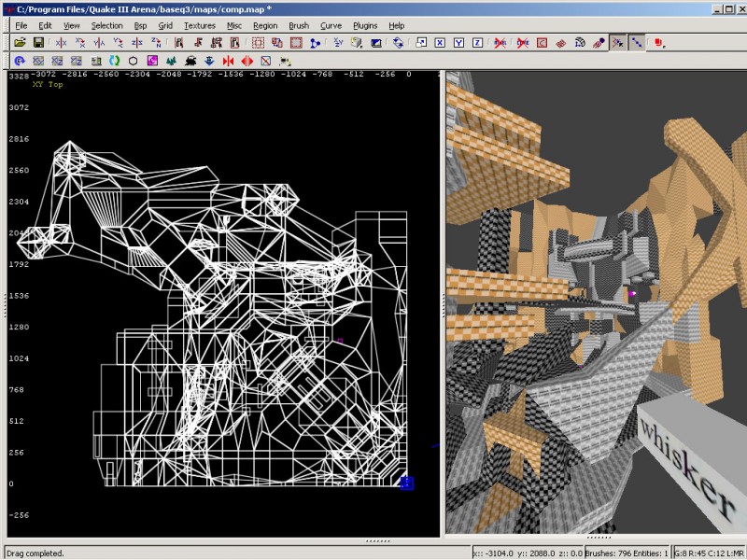Click the 'Drag completed.' status message
The width and height of the screenshot is (747, 560).
pos(35,553)
